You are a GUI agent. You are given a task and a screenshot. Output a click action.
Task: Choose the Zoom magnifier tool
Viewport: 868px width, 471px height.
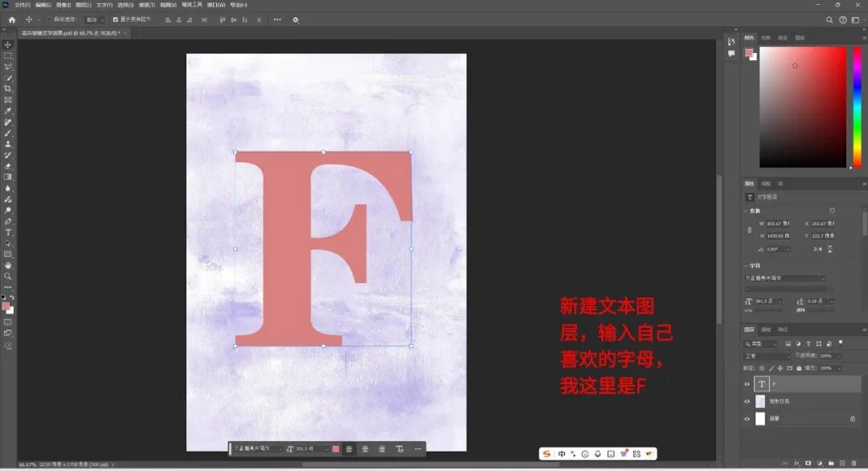[x=8, y=276]
